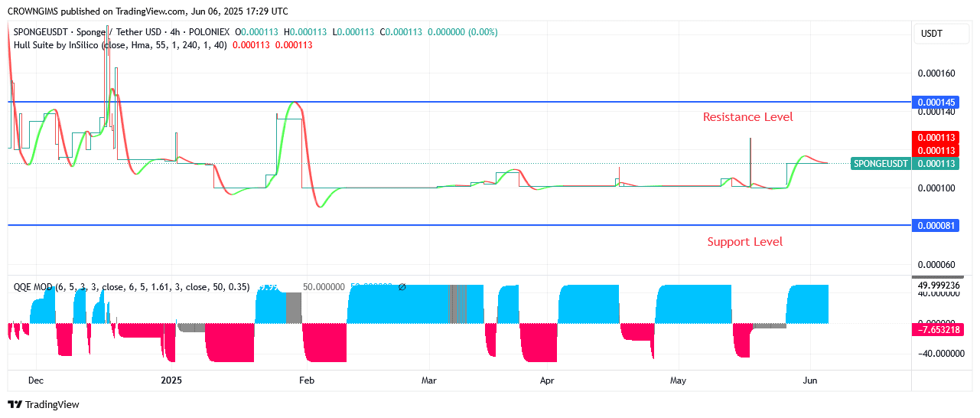Click the null symbol in QQE MOD legend
Screen dimensions: 980x418
[402, 287]
